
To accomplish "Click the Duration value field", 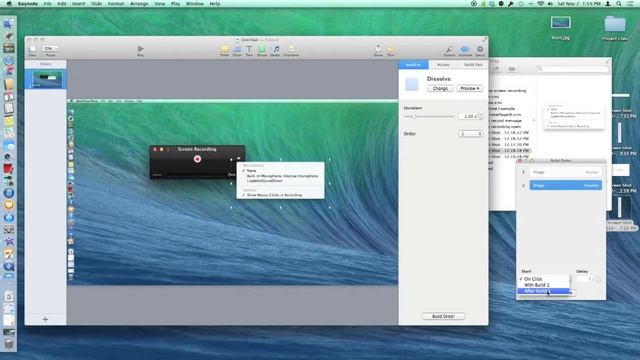I will click(x=468, y=116).
